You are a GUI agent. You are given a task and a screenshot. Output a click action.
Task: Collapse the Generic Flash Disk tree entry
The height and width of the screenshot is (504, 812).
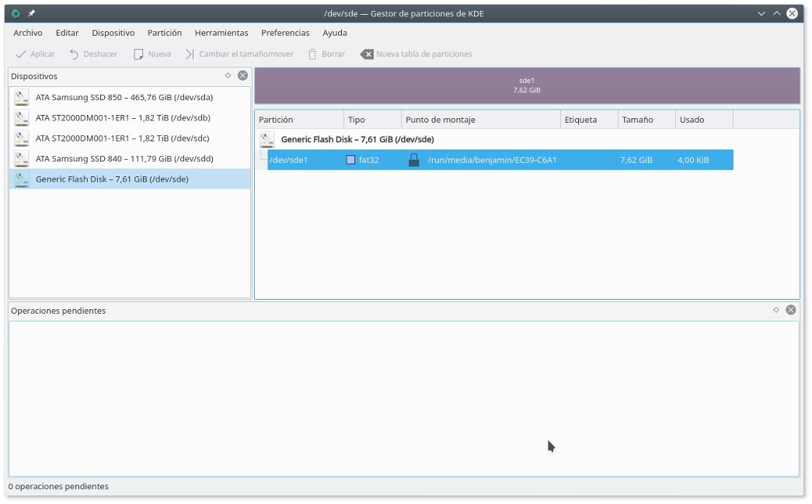click(267, 140)
